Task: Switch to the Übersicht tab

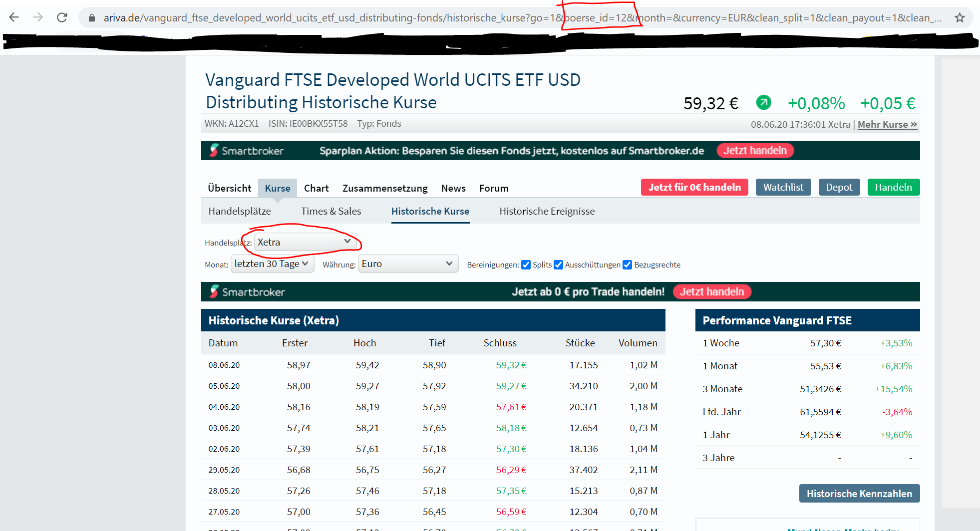Action: (230, 188)
